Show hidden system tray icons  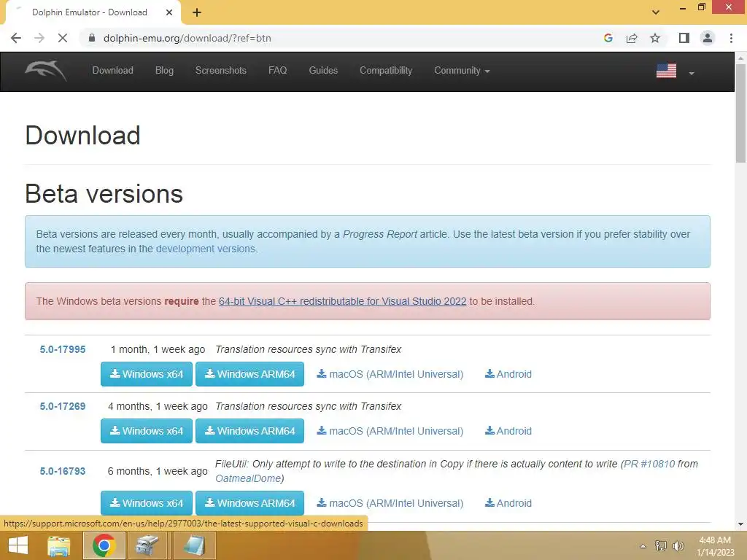(643, 546)
